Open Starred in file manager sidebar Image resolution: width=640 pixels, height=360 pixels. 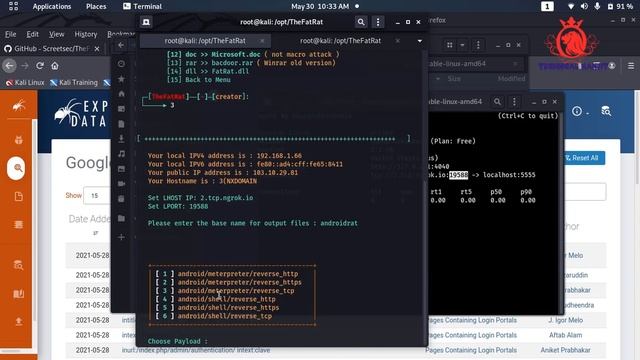(x=121, y=79)
